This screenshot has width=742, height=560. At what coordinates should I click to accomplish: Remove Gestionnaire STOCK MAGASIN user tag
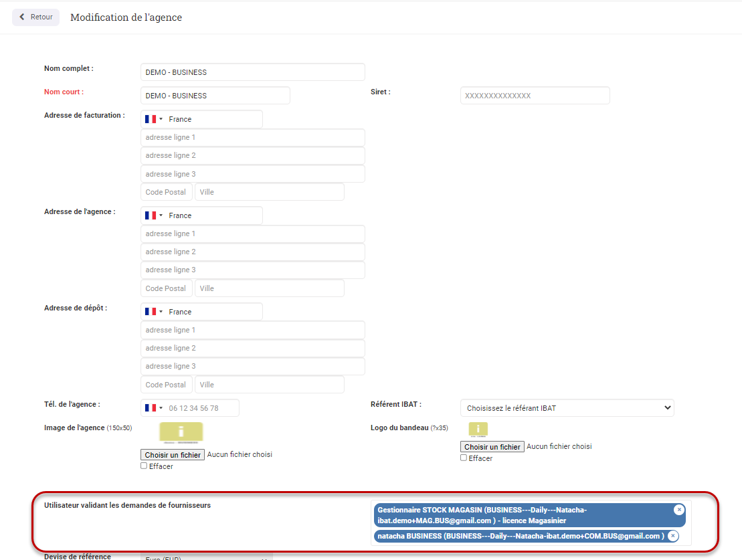[679, 510]
